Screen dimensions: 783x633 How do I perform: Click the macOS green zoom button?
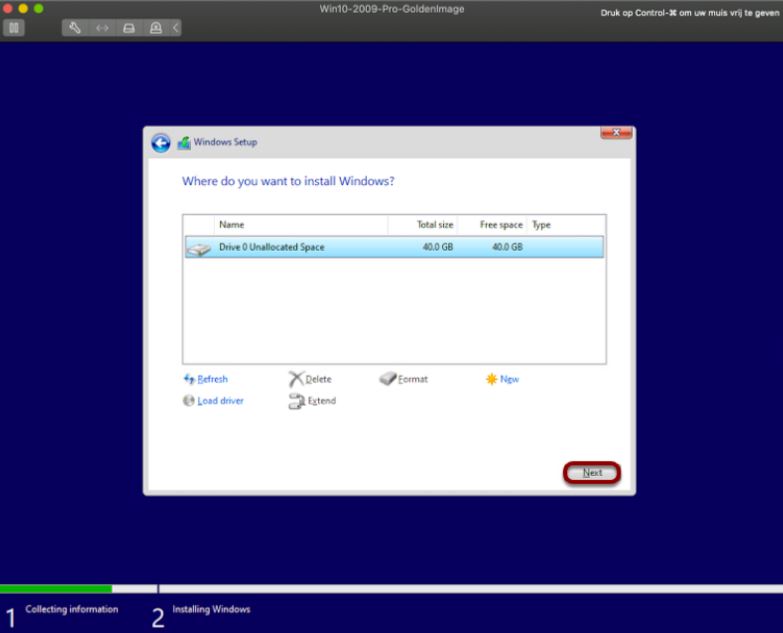point(38,8)
